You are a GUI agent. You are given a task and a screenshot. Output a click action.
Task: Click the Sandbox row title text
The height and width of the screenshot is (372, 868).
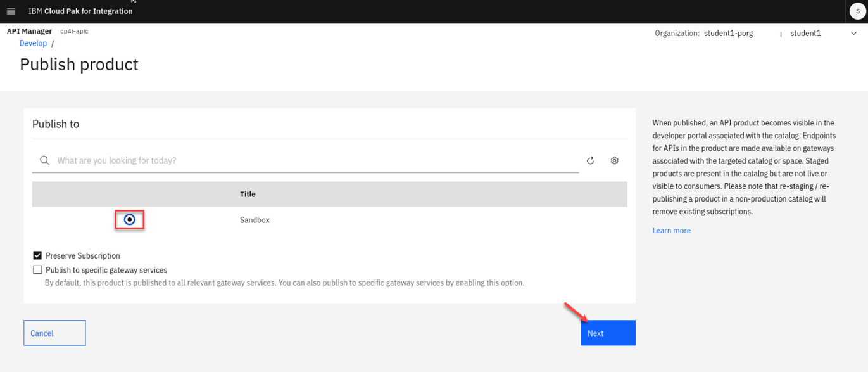tap(255, 220)
